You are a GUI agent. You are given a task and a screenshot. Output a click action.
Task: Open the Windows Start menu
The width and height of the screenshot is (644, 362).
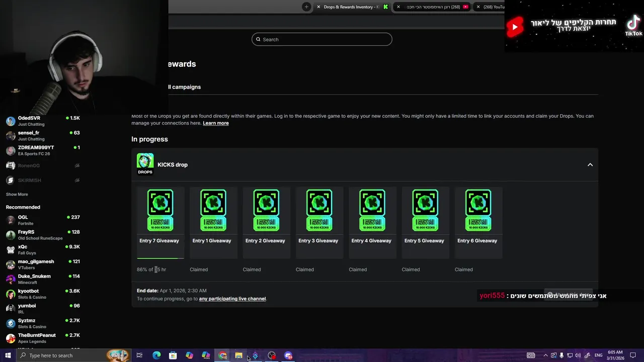coord(8,355)
